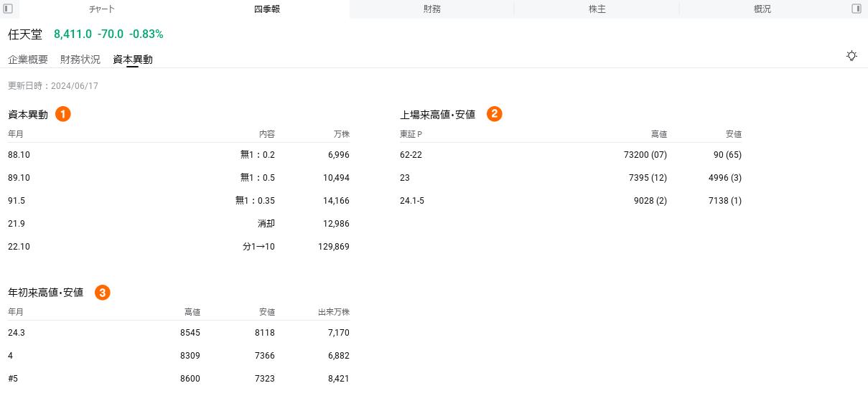Click the 88.10 row date
868x411 pixels.
(19, 155)
